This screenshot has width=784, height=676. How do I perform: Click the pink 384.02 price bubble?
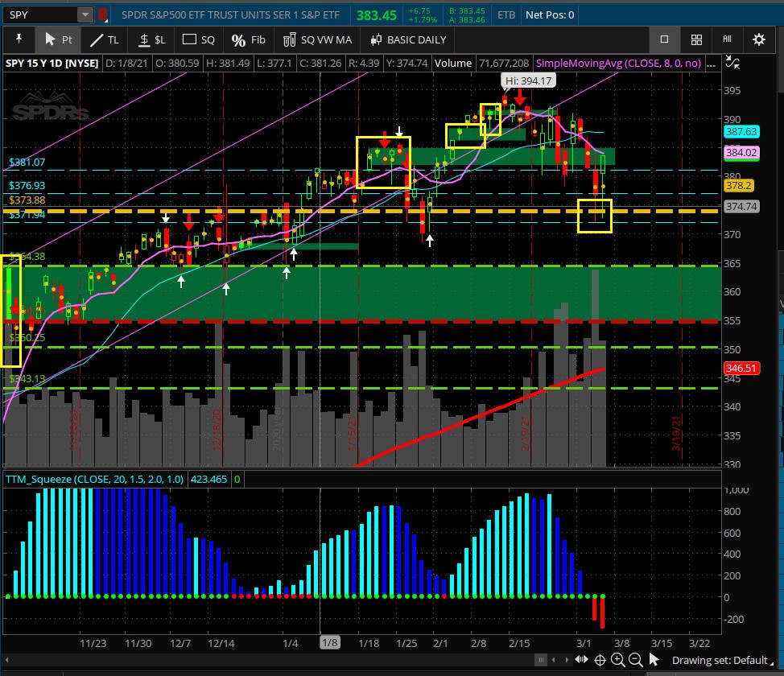(x=741, y=152)
